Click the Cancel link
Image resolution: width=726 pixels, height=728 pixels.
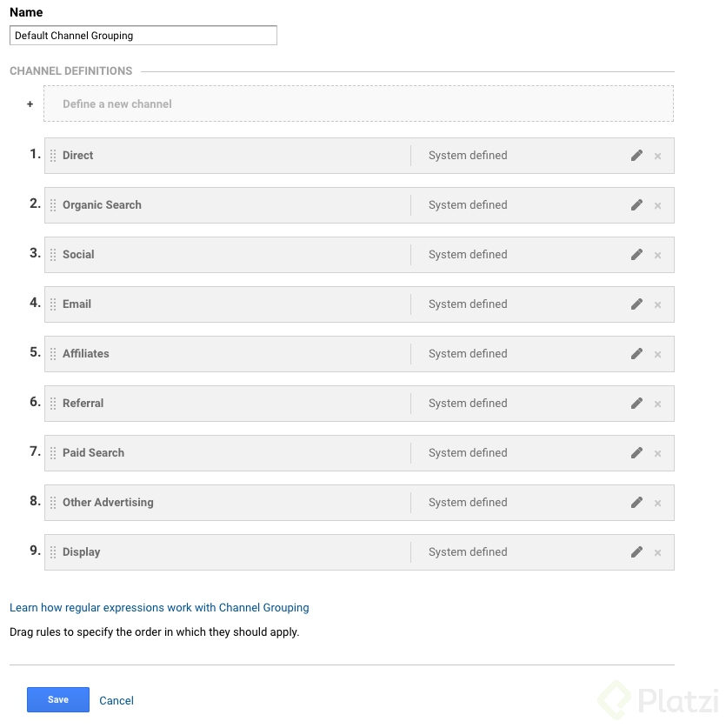click(117, 700)
